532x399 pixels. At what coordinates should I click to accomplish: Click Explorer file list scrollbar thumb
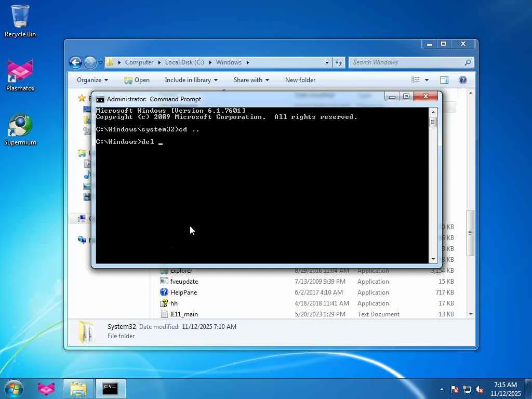[470, 233]
